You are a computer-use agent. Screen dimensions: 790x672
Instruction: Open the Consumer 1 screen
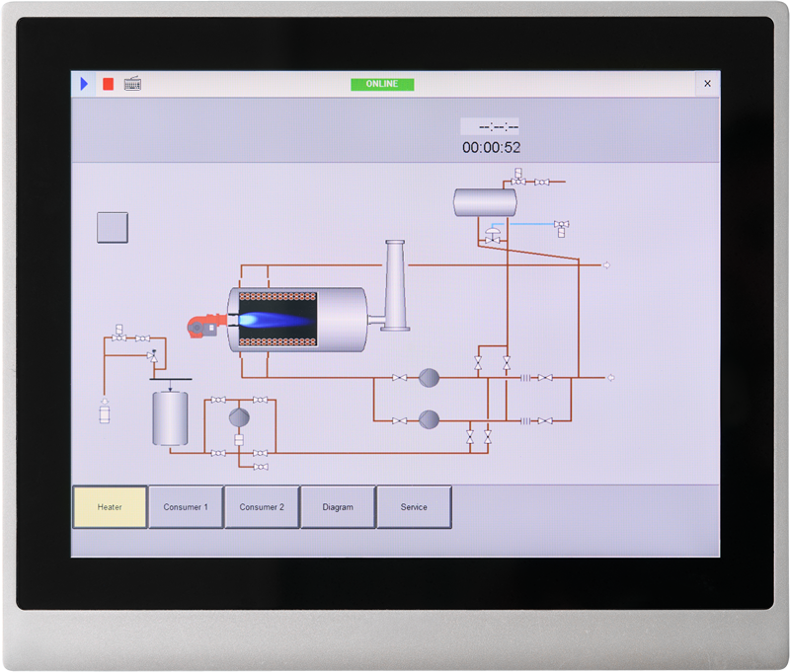(187, 506)
